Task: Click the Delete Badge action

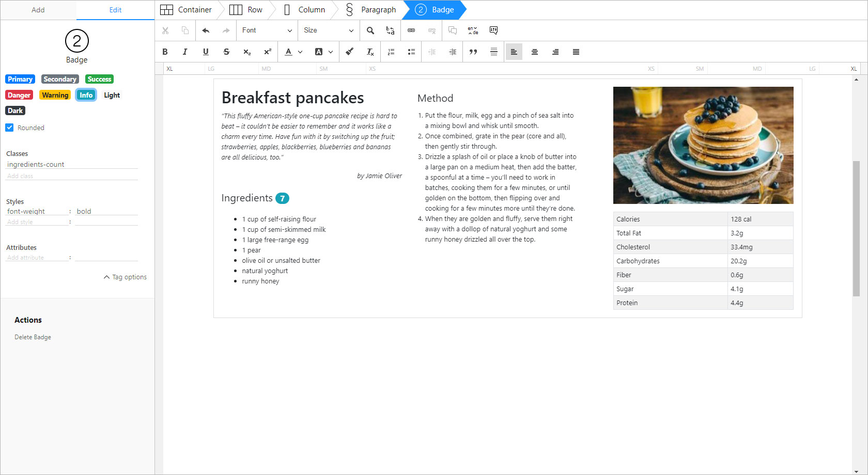Action: click(x=33, y=337)
